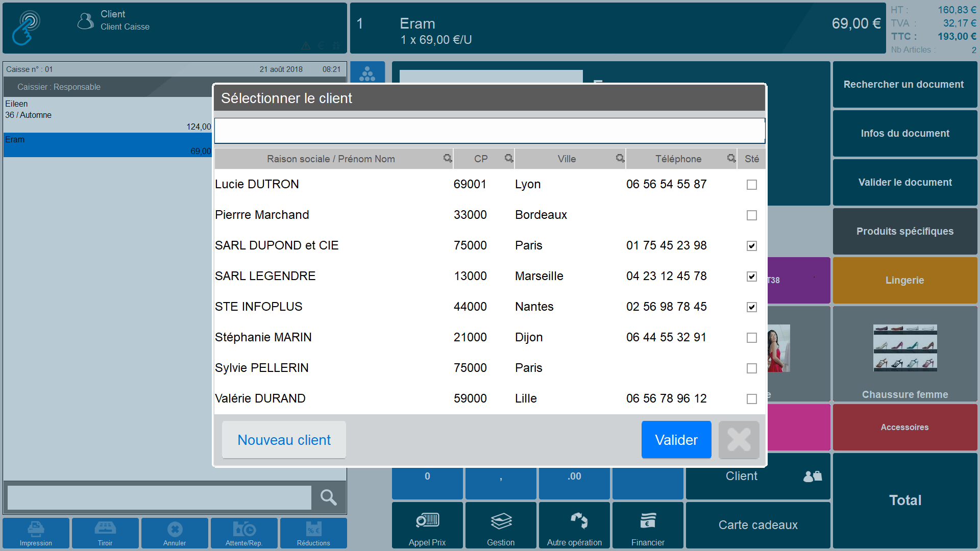Uncheck Sté checkbox for SARL LEGENDRE
980x551 pixels.
click(x=752, y=277)
